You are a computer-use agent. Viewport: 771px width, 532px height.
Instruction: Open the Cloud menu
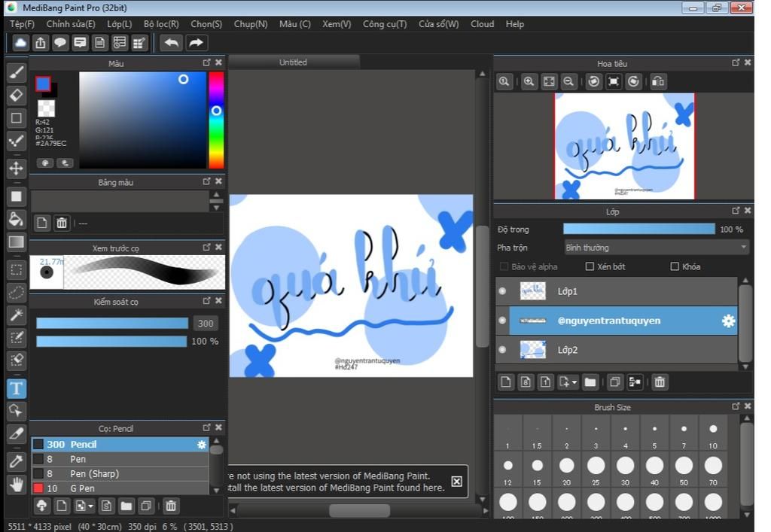click(x=483, y=24)
